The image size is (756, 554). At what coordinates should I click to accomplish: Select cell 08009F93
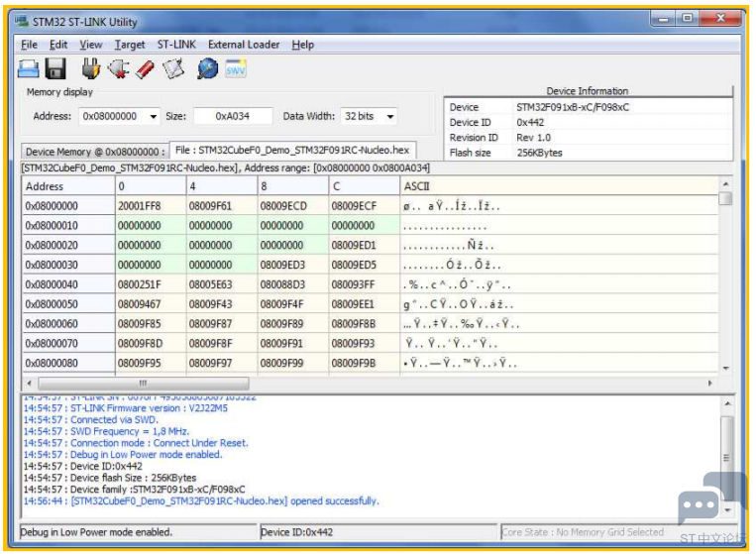coord(365,343)
